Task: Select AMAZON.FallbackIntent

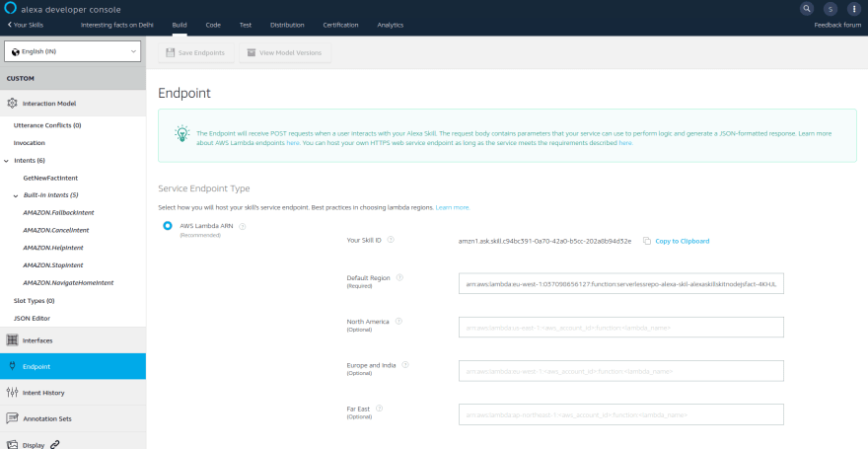Action: click(58, 212)
